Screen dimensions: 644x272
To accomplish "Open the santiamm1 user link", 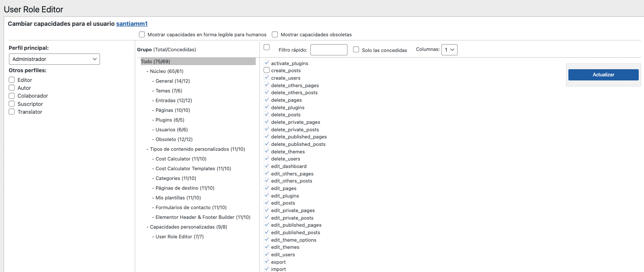I will [132, 24].
